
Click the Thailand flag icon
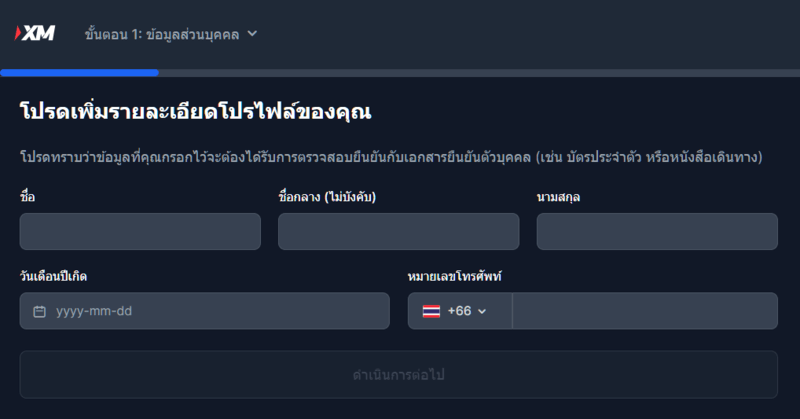coord(431,311)
